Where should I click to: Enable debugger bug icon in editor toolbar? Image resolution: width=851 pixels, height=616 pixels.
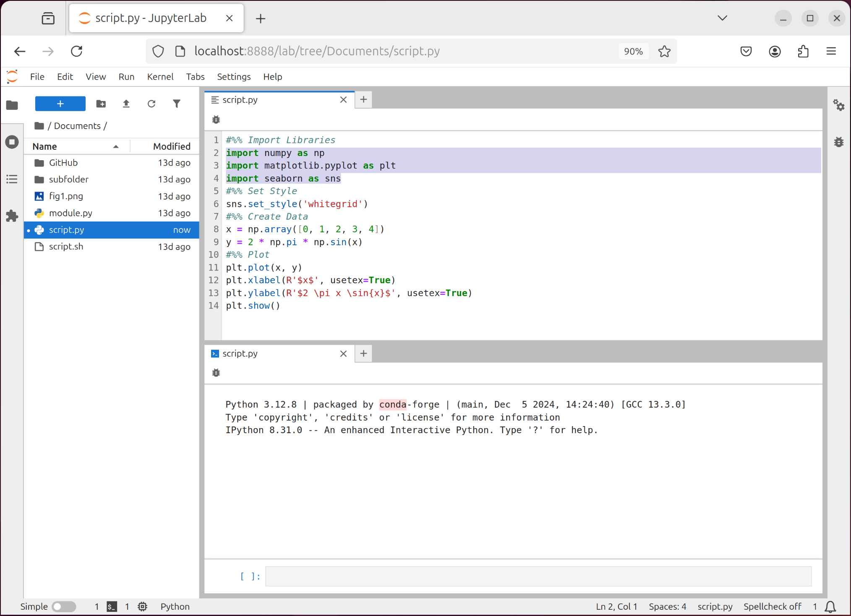coord(216,120)
